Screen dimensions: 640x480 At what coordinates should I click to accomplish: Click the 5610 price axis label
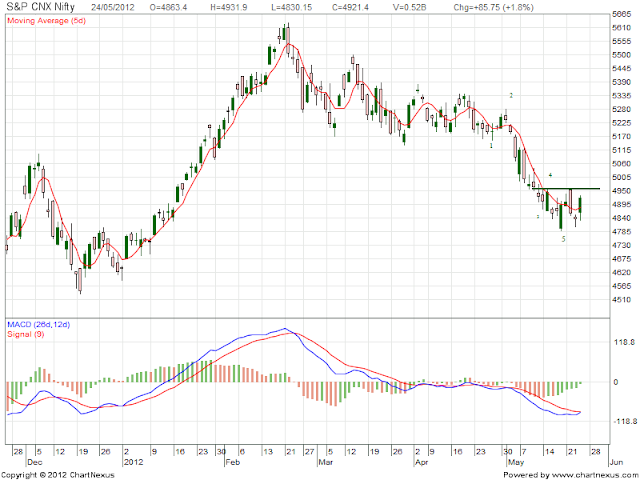click(x=622, y=28)
